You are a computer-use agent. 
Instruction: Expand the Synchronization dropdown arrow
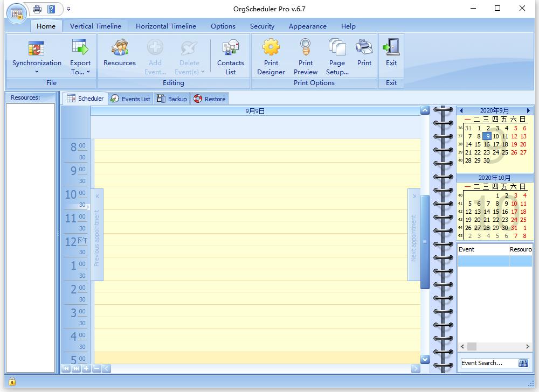point(37,72)
